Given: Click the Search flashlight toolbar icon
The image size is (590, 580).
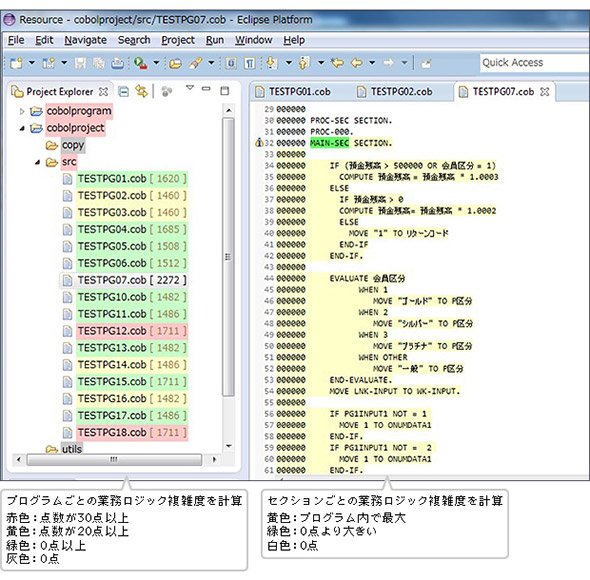Looking at the screenshot, I should (x=195, y=63).
